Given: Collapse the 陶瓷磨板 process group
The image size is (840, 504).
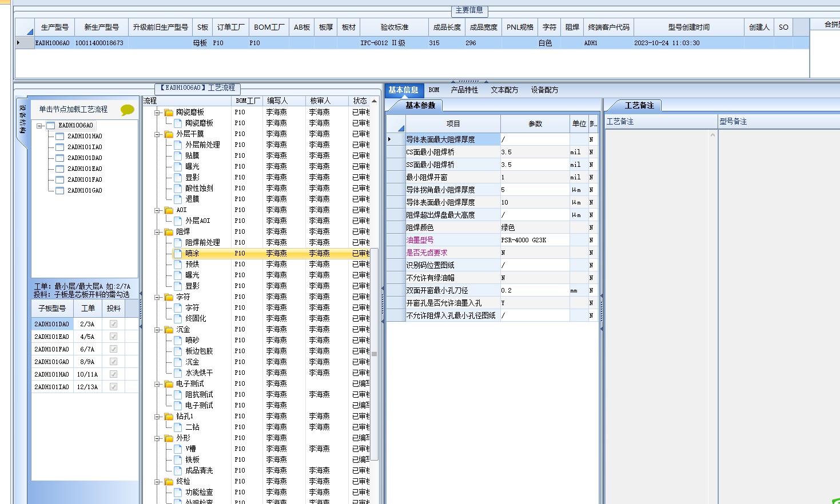Looking at the screenshot, I should (x=157, y=113).
